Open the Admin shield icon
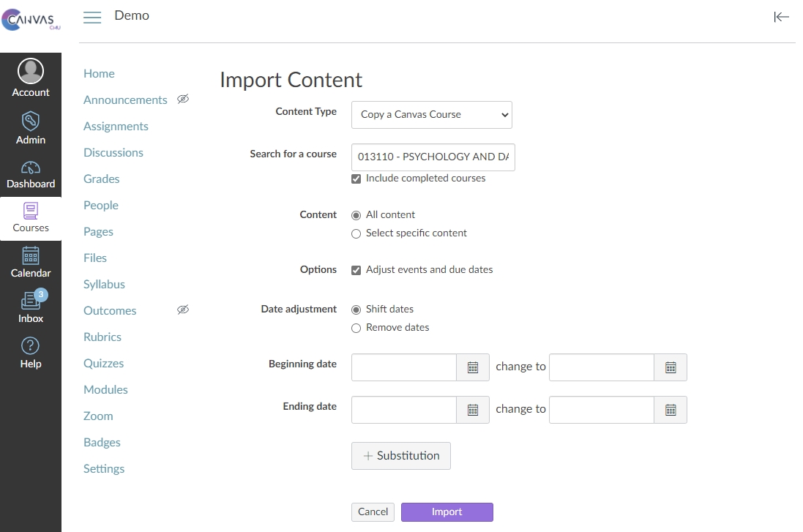The height and width of the screenshot is (532, 803). pos(31,121)
